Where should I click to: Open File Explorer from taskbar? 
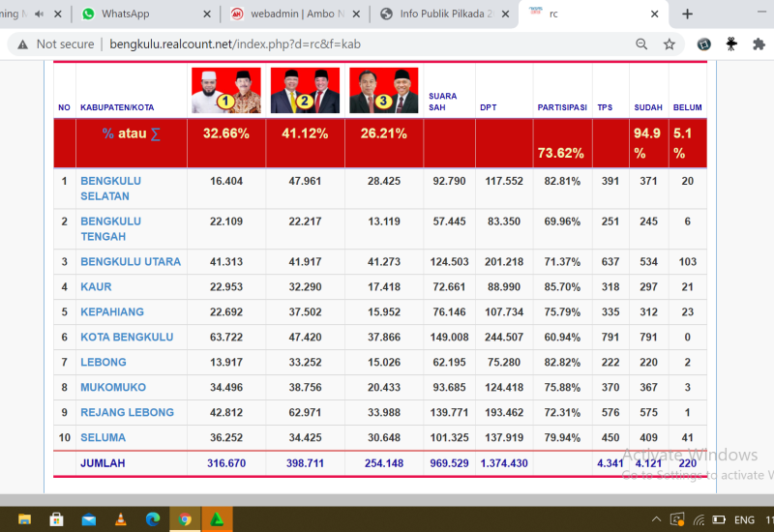coord(24,519)
